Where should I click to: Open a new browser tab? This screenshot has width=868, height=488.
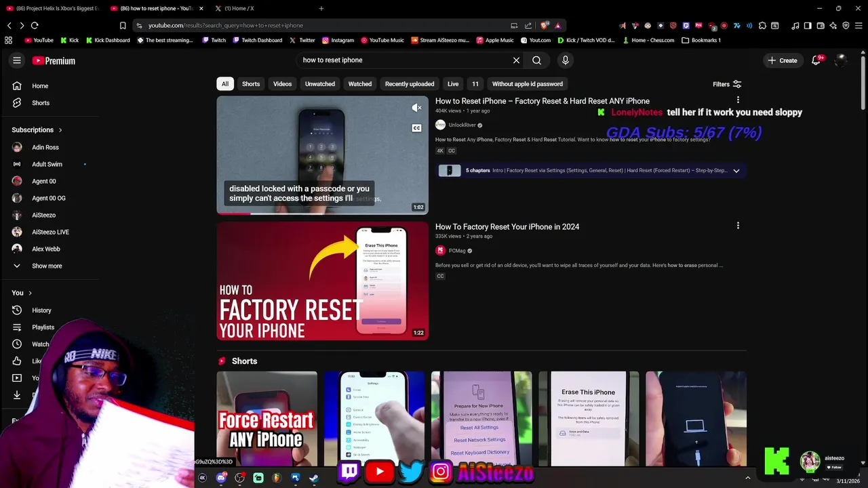[x=321, y=8]
